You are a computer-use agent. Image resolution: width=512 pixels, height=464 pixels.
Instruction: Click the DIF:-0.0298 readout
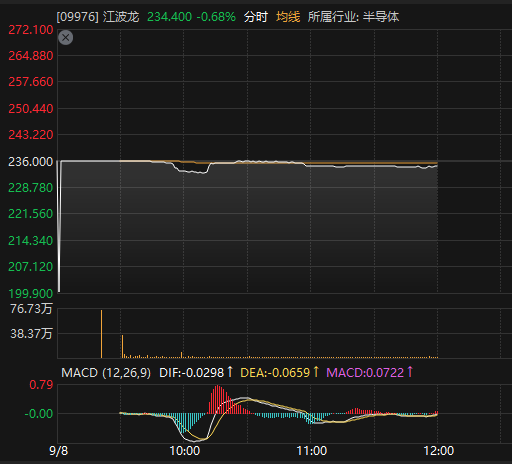(192, 372)
